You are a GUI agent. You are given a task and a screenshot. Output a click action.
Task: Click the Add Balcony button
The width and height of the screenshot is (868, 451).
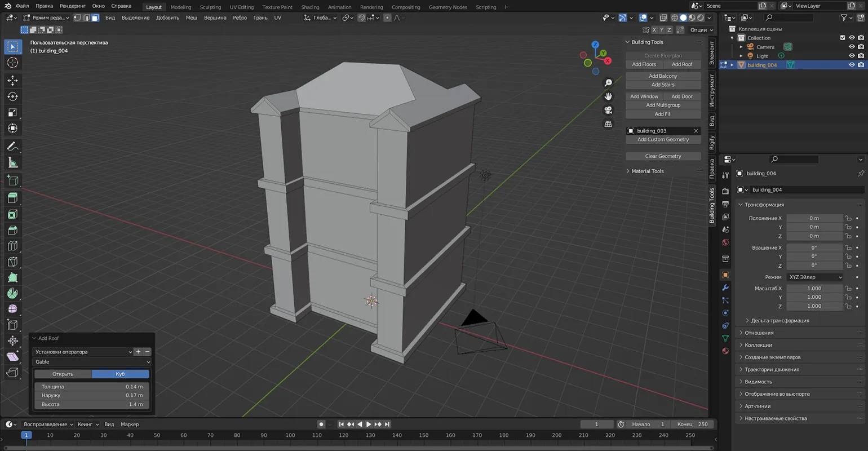pyautogui.click(x=663, y=76)
